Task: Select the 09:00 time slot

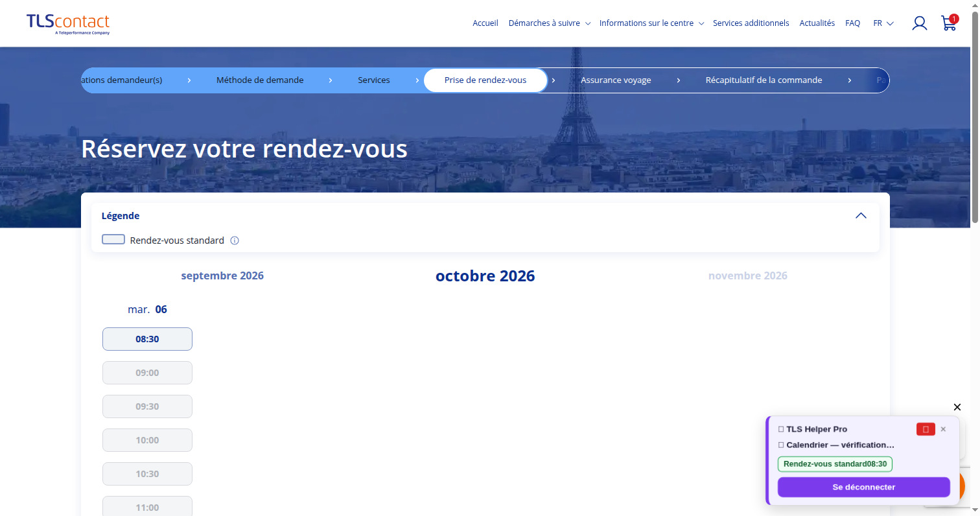Action: pos(147,373)
